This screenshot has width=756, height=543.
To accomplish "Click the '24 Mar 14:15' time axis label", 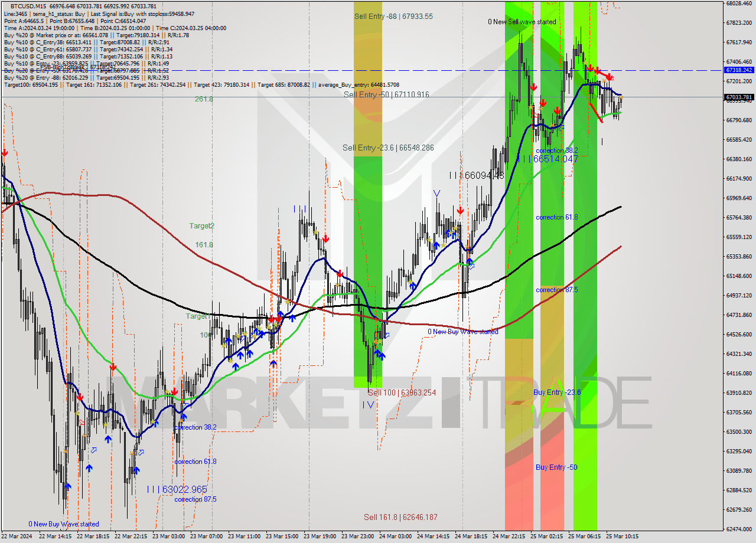I will click(x=433, y=537).
